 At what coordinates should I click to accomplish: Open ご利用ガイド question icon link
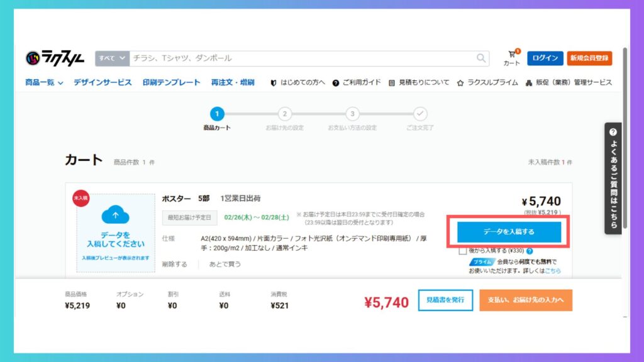click(336, 83)
